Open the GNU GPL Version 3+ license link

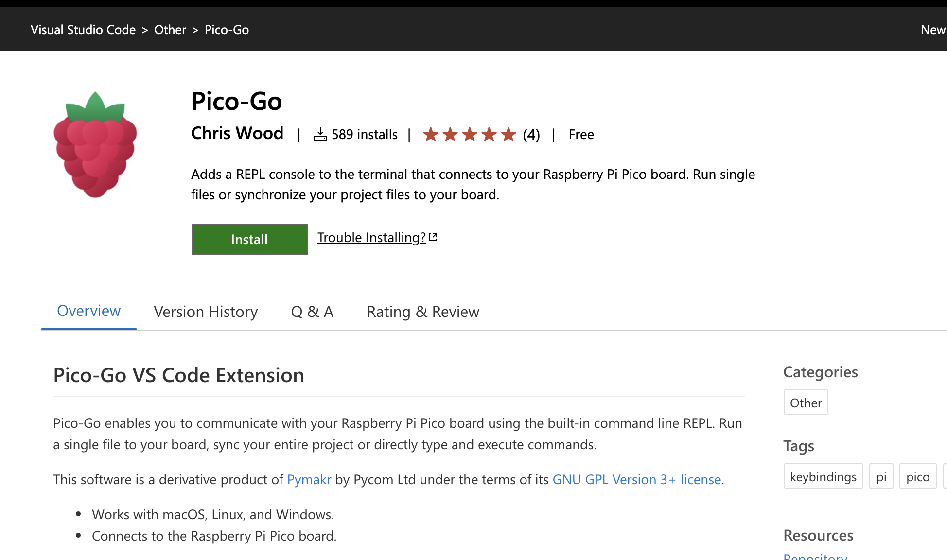point(637,479)
